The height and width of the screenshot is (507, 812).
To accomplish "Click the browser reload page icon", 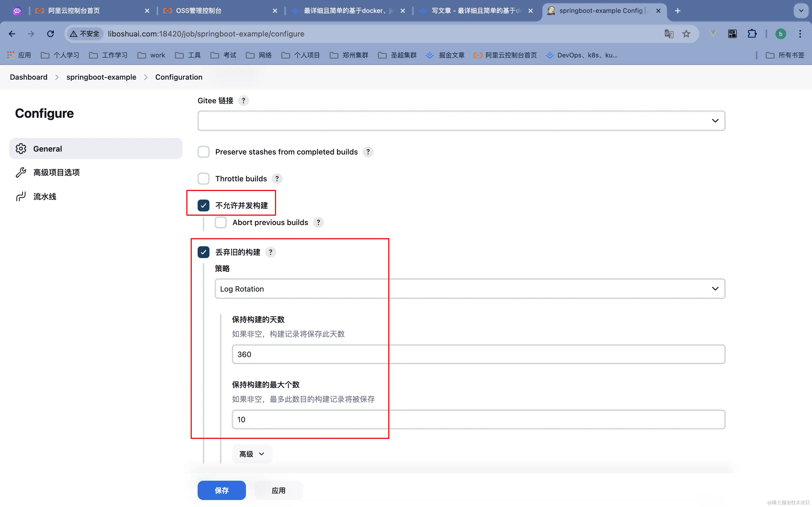I will point(50,34).
